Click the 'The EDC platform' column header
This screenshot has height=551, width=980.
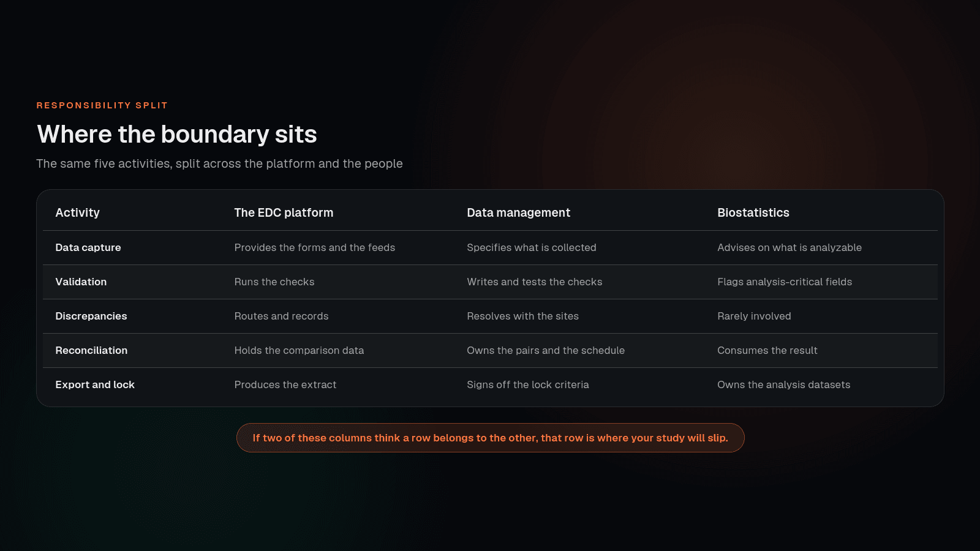click(284, 212)
